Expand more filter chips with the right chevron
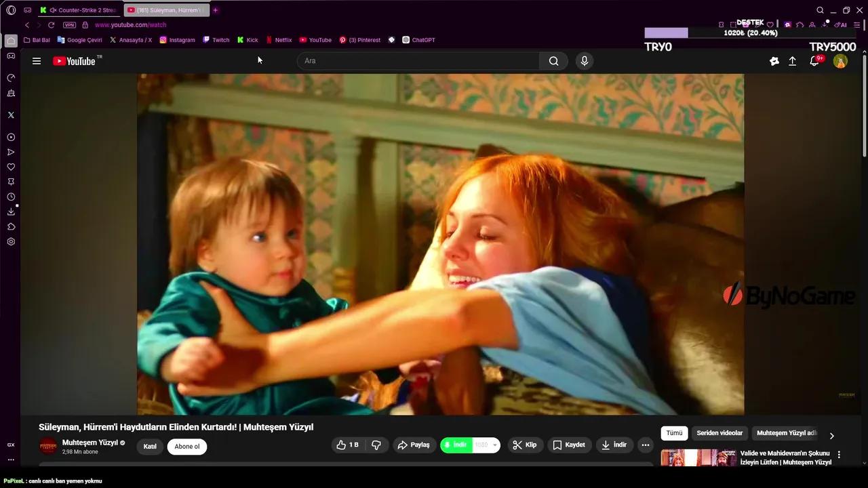This screenshot has height=488, width=868. (831, 436)
